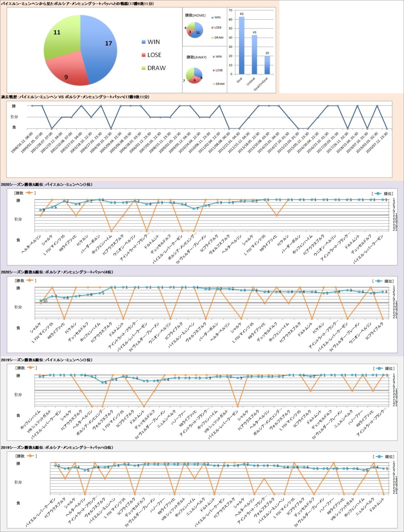Select the UnGoal bar showing 43
Viewport: 404px width, 532px height.
(x=255, y=54)
